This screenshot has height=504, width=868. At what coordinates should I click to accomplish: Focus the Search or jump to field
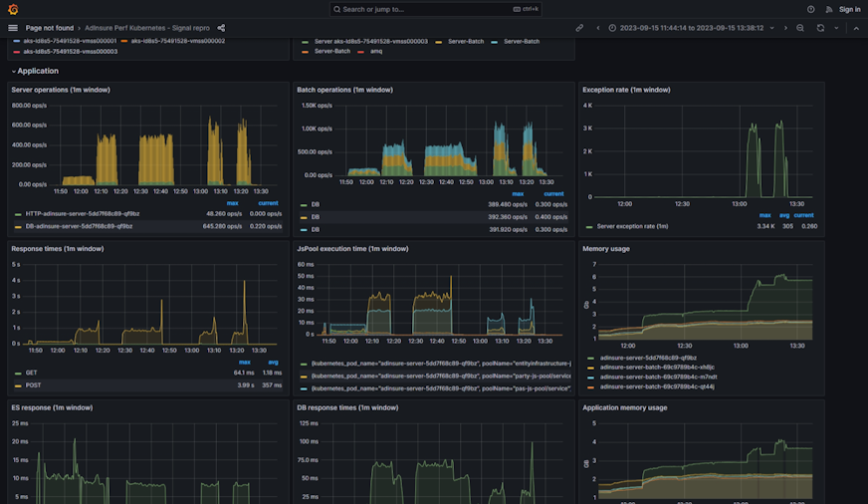(x=435, y=9)
